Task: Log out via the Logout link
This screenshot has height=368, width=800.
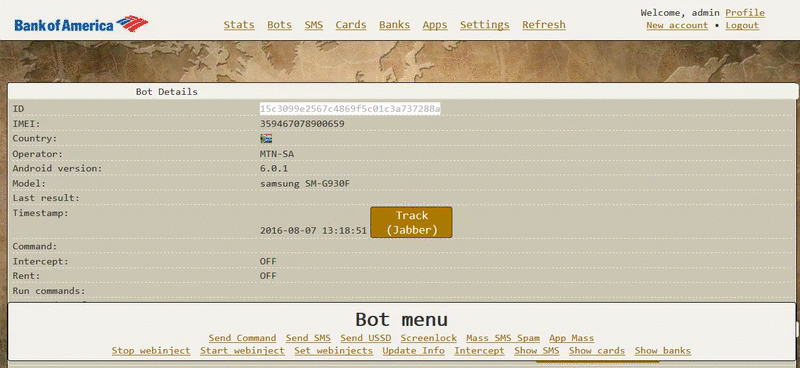Action: (x=742, y=26)
